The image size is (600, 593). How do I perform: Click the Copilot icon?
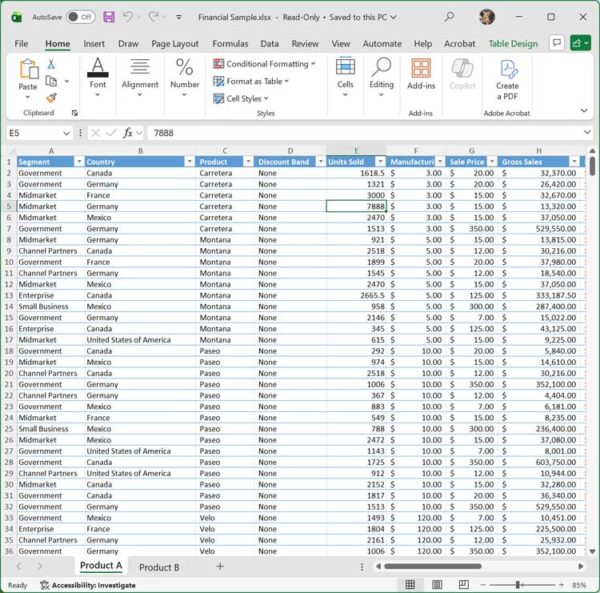[x=462, y=68]
